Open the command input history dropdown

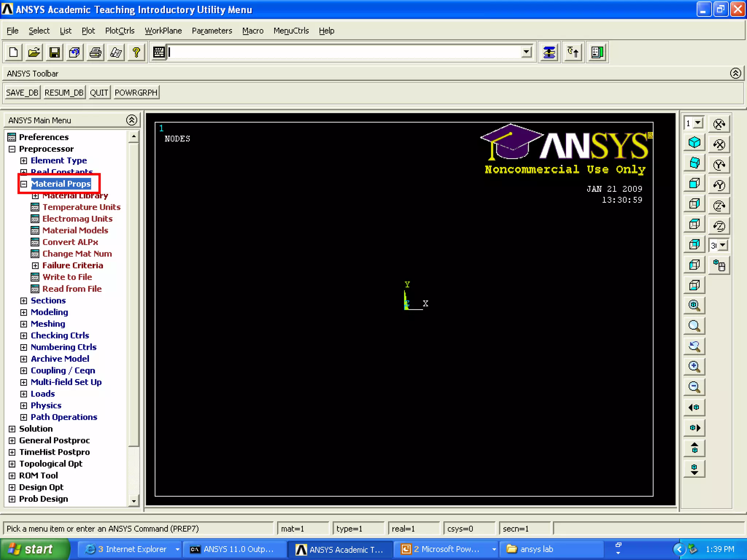[526, 52]
